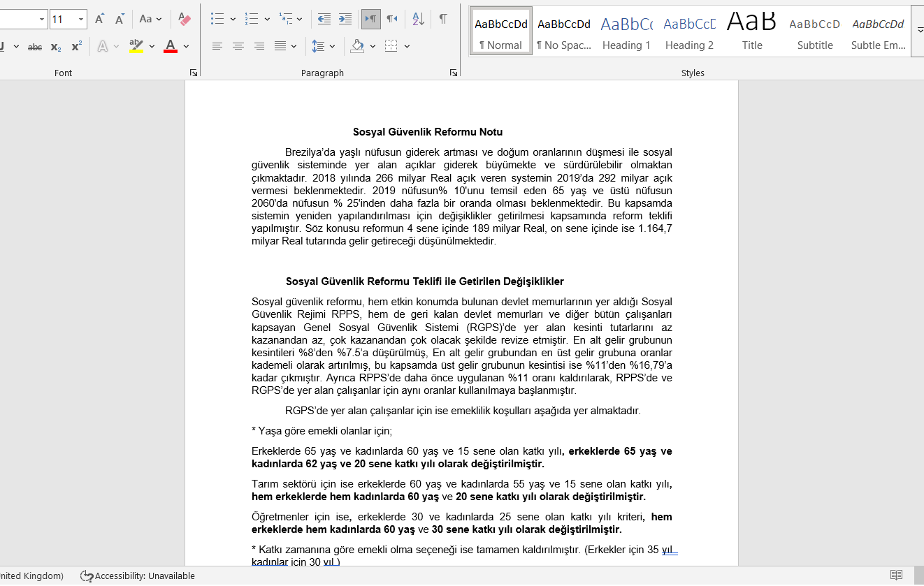
Task: Click the font size box showing 11
Action: click(62, 20)
